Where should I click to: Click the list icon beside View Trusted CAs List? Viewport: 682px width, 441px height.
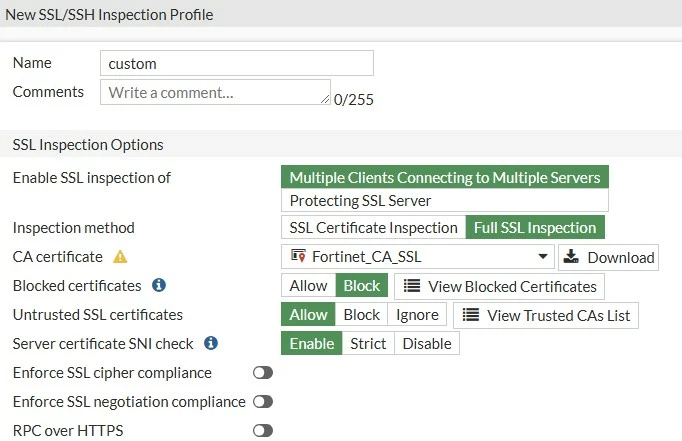click(x=471, y=314)
